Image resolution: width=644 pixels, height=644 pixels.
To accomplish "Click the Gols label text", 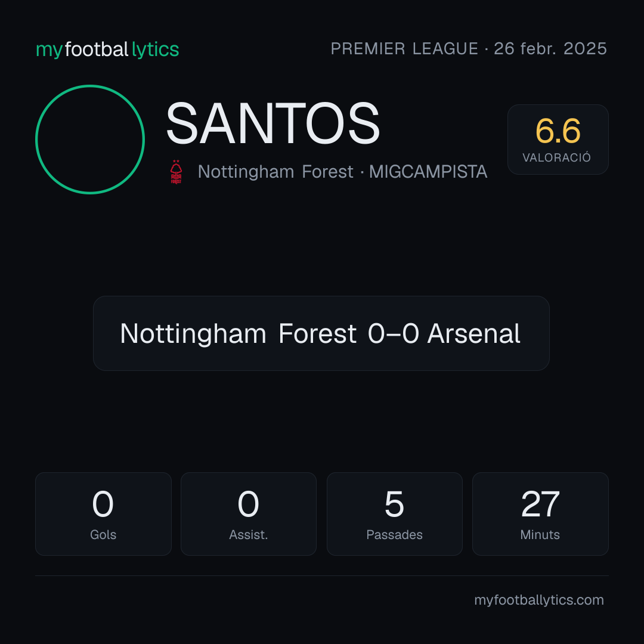I will click(103, 535).
